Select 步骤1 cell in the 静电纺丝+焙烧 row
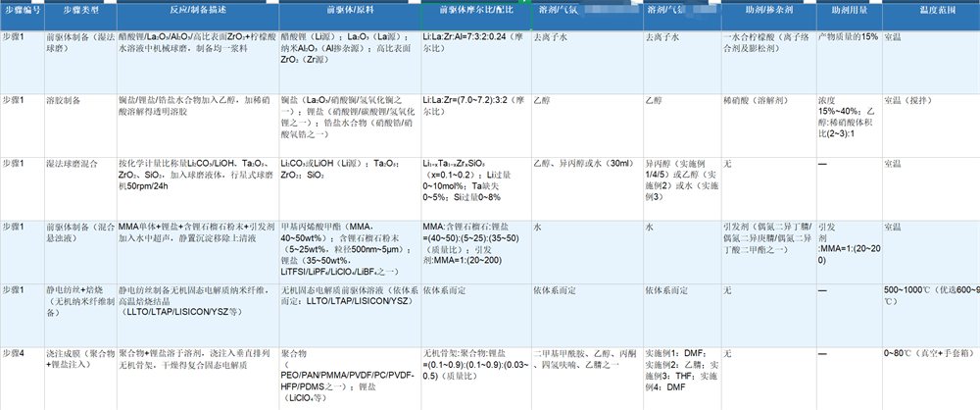The image size is (980, 410). tap(22, 315)
